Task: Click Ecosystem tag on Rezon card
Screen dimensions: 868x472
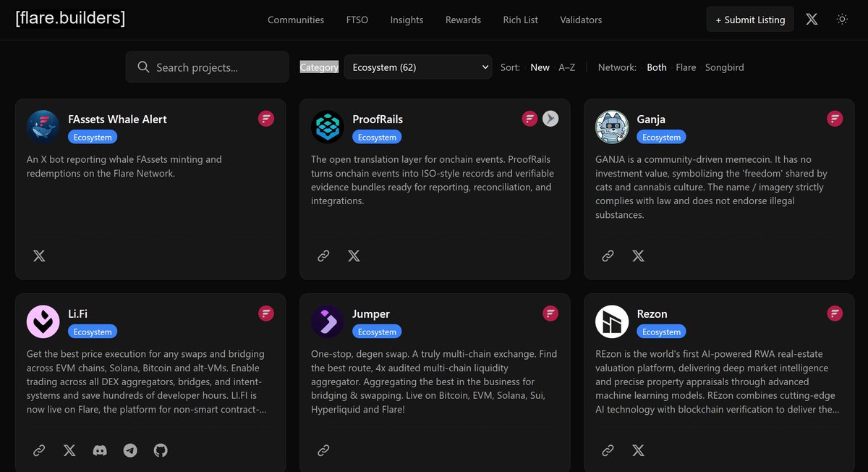Action: pyautogui.click(x=661, y=332)
